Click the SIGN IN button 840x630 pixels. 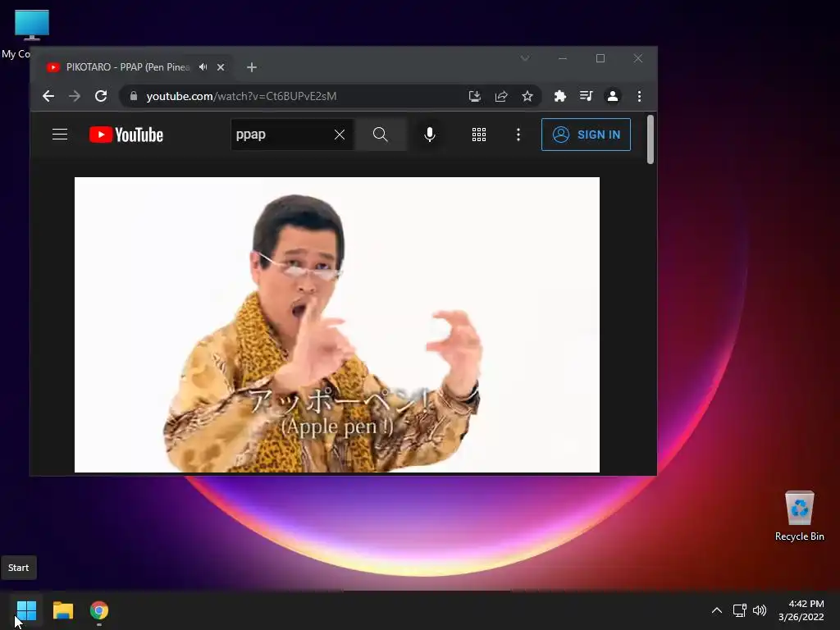coord(586,135)
